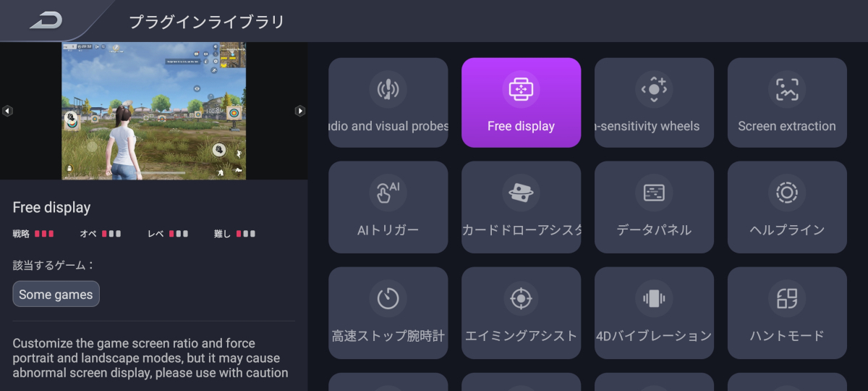Open the Audio and visual probes plugin

coord(388,103)
